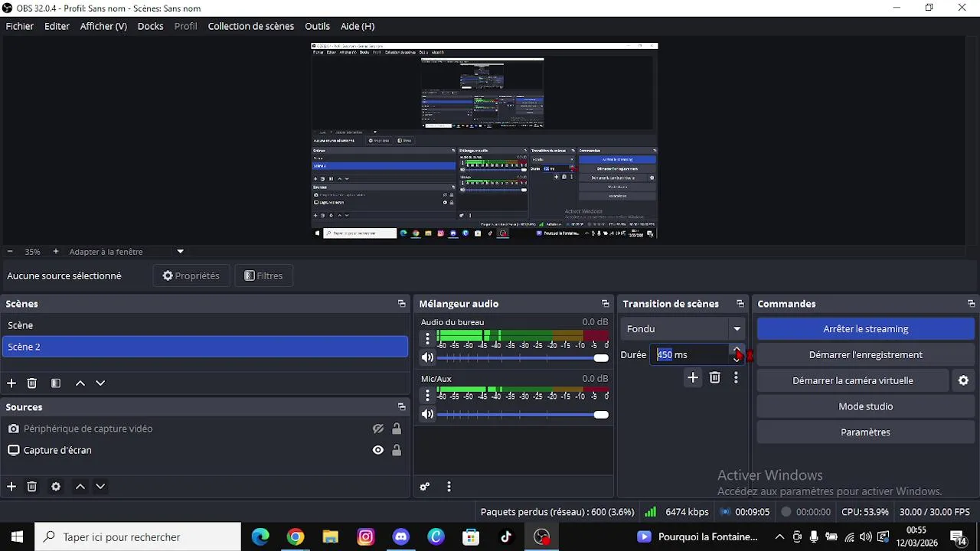Open Afficher (V) menu

click(x=103, y=26)
